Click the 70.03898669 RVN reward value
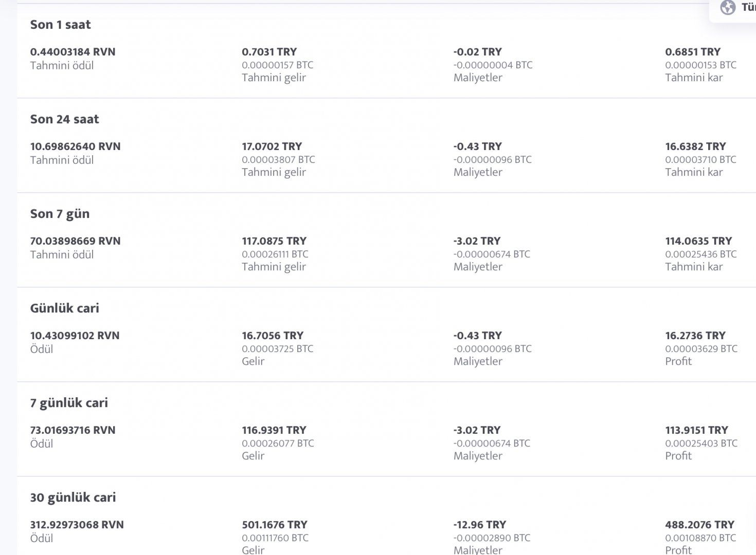Viewport: 756px width, 555px height. point(75,241)
